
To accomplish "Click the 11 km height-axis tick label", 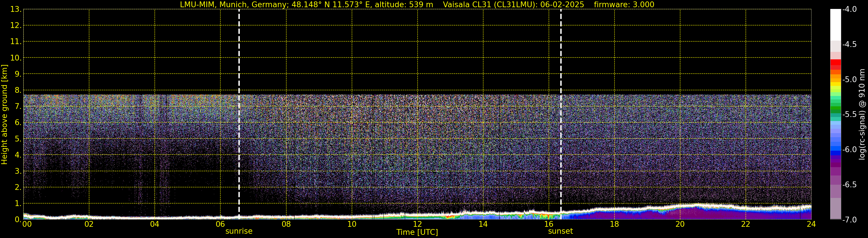I will coord(16,42).
